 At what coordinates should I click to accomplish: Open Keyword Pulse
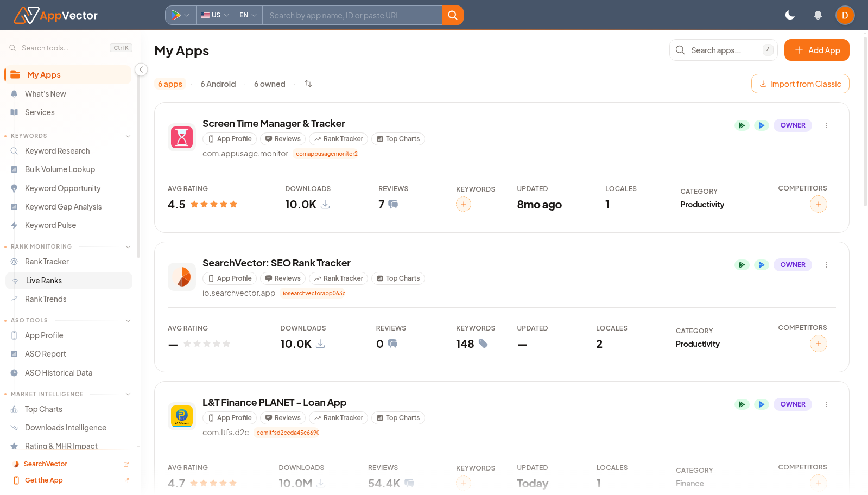(68, 225)
